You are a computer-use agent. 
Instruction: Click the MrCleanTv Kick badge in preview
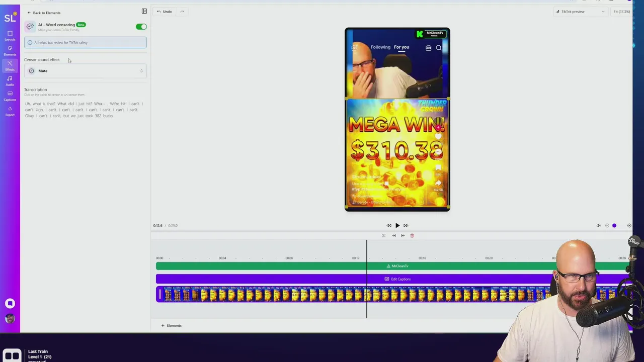(431, 34)
